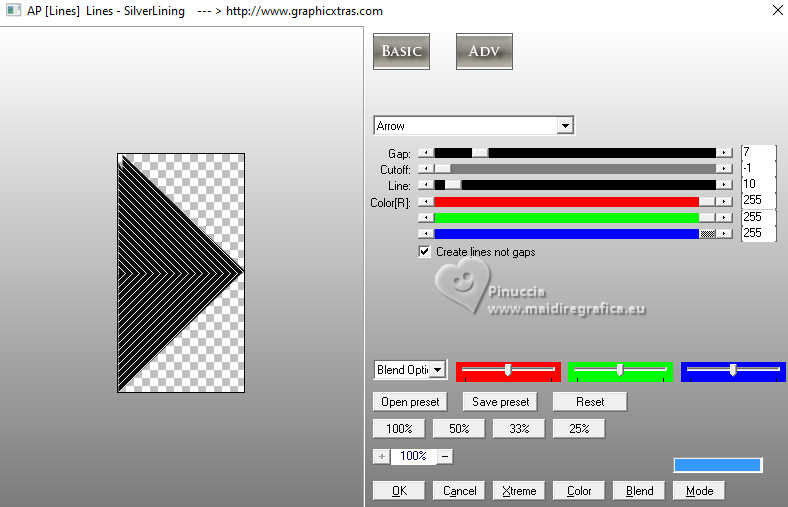This screenshot has width=788, height=507.
Task: Click the Cutoff slider left arrow
Action: click(426, 169)
